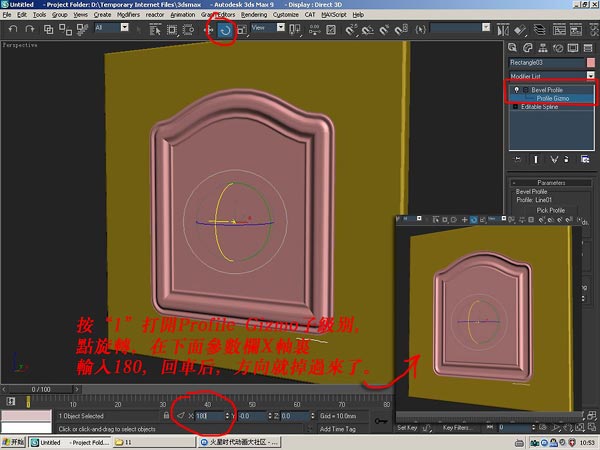Open the Modifiers menu

(x=128, y=15)
